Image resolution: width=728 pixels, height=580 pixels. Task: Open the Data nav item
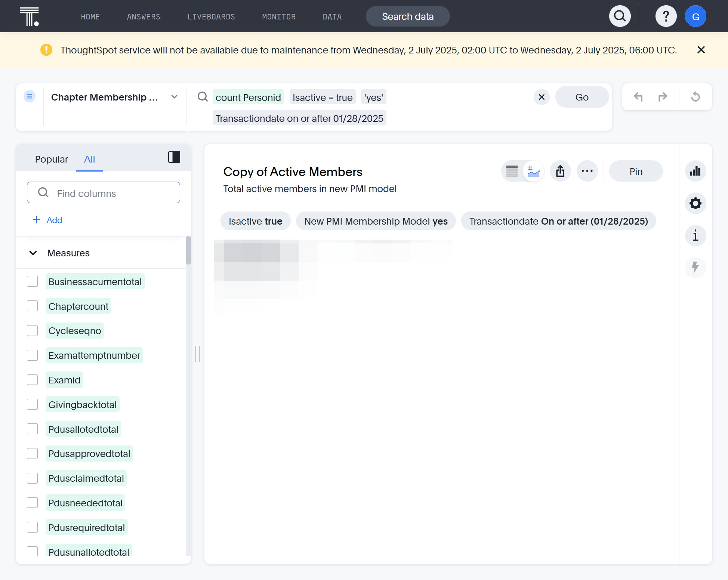[x=332, y=17]
